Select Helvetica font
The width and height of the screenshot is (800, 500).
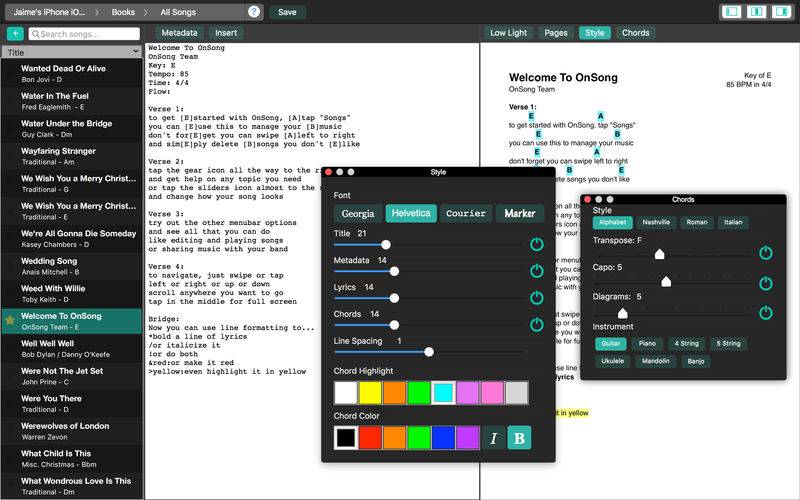point(411,213)
